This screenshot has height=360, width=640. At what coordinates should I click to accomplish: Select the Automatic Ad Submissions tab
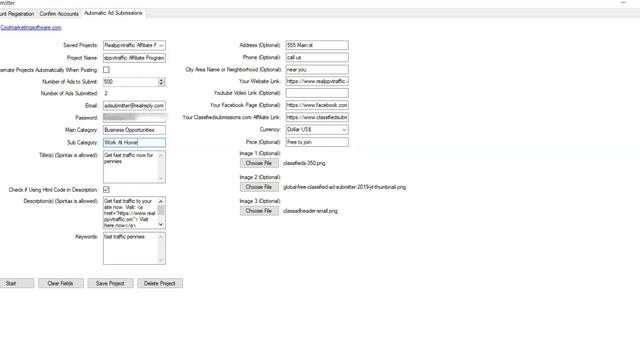(113, 13)
